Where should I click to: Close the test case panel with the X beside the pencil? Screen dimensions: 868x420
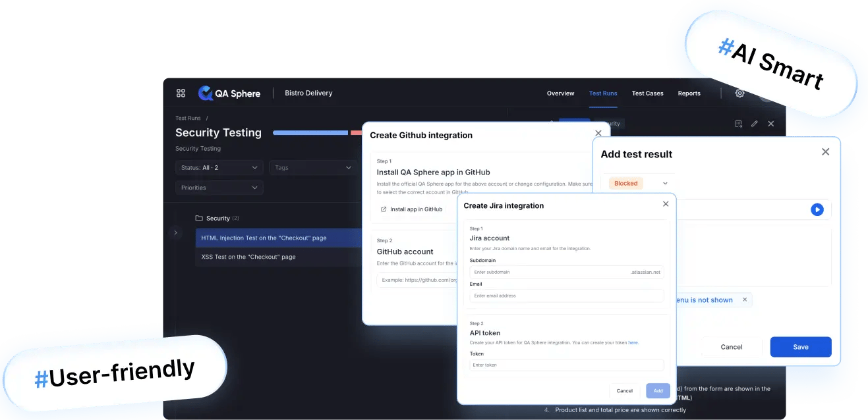click(x=771, y=124)
